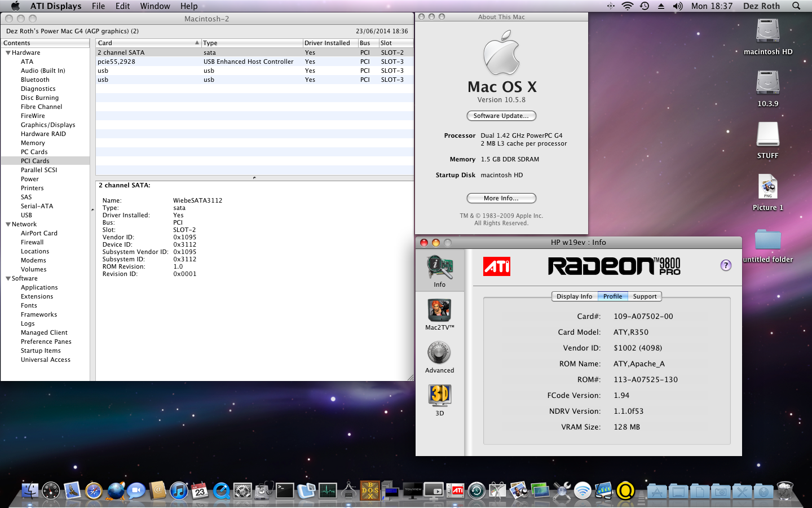Image resolution: width=812 pixels, height=508 pixels.
Task: Open Activity Monitor from the Dock
Action: click(x=328, y=491)
